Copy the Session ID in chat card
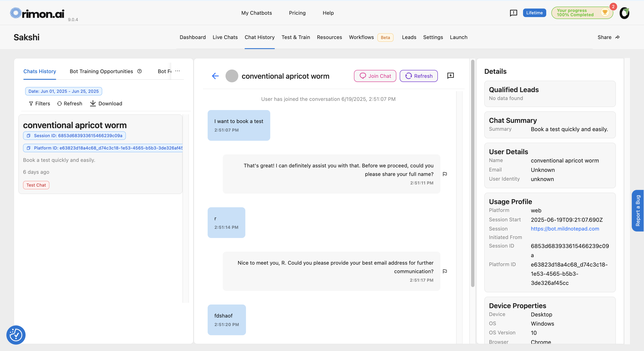The height and width of the screenshot is (351, 644). point(29,136)
